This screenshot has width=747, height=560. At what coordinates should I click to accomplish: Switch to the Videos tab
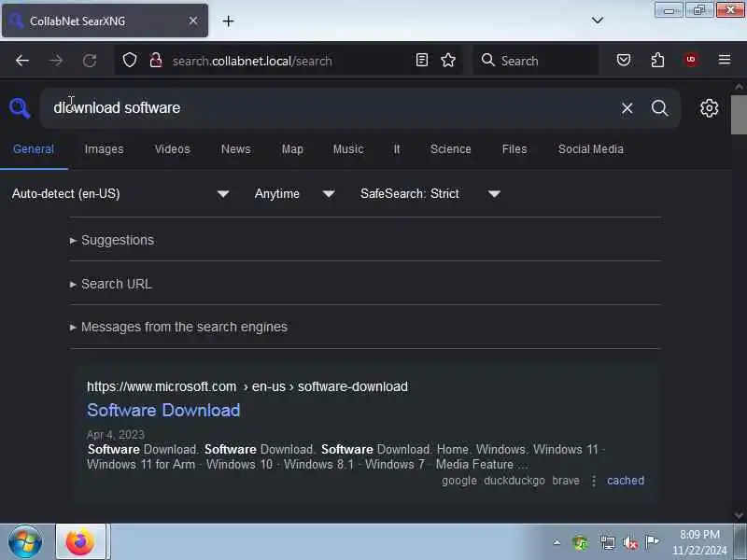click(x=172, y=149)
